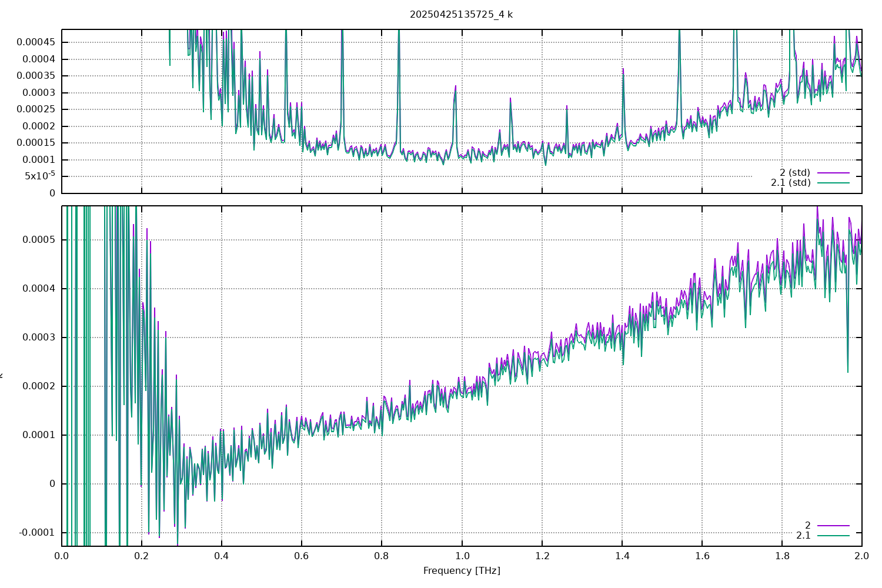
Task: Click the 0.0005 y-axis tick in lower plot
Action: (x=39, y=240)
